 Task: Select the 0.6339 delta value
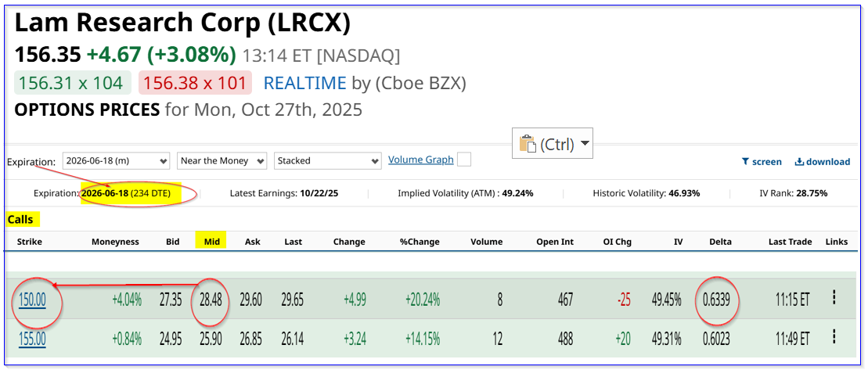718,300
